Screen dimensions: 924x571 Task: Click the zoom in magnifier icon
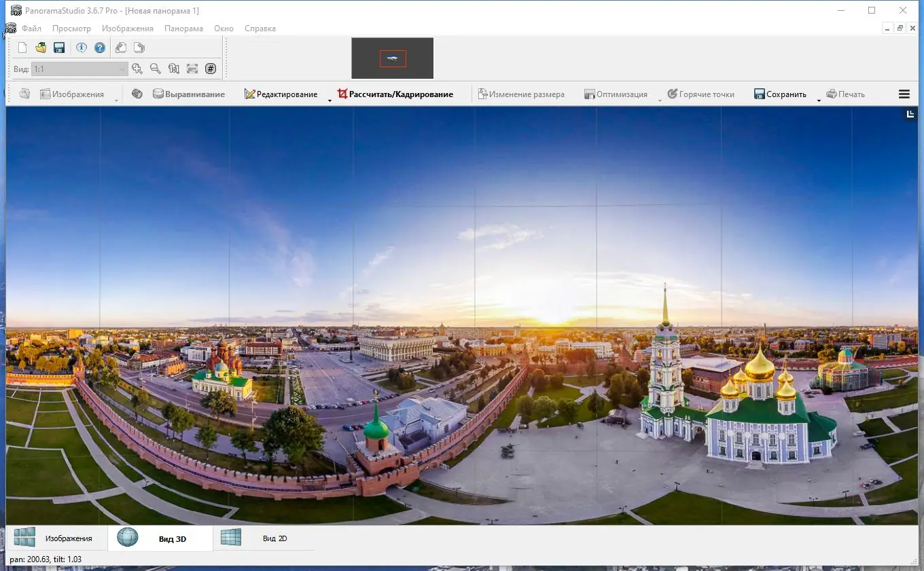click(x=137, y=69)
